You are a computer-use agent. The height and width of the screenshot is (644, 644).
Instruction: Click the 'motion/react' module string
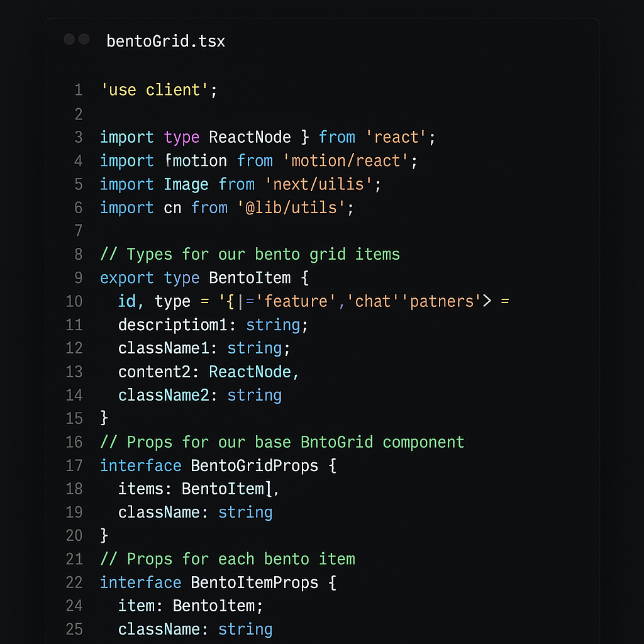pyautogui.click(x=346, y=161)
